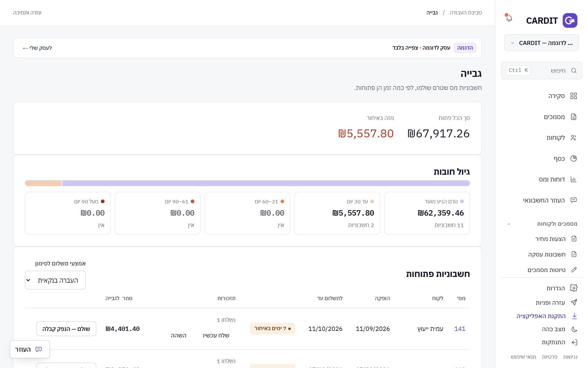Viewport: 588px width, 368px height.
Task: Focus the חיפוש search field
Action: 541,71
